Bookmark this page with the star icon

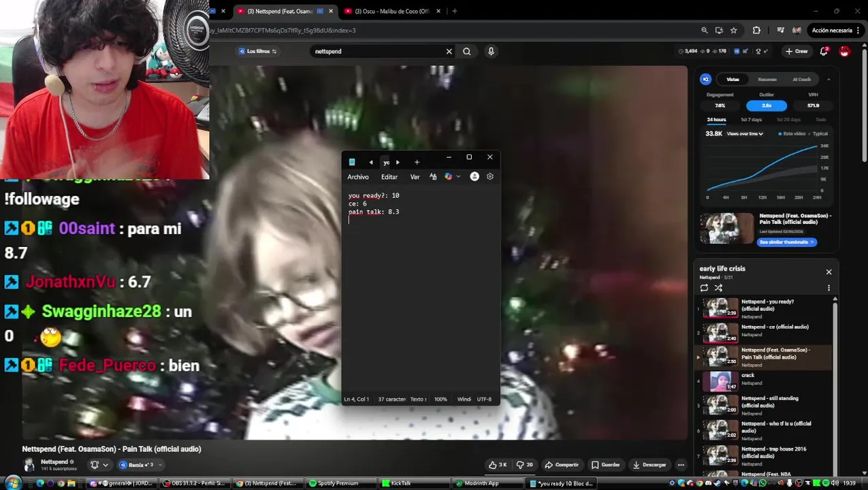tap(733, 30)
